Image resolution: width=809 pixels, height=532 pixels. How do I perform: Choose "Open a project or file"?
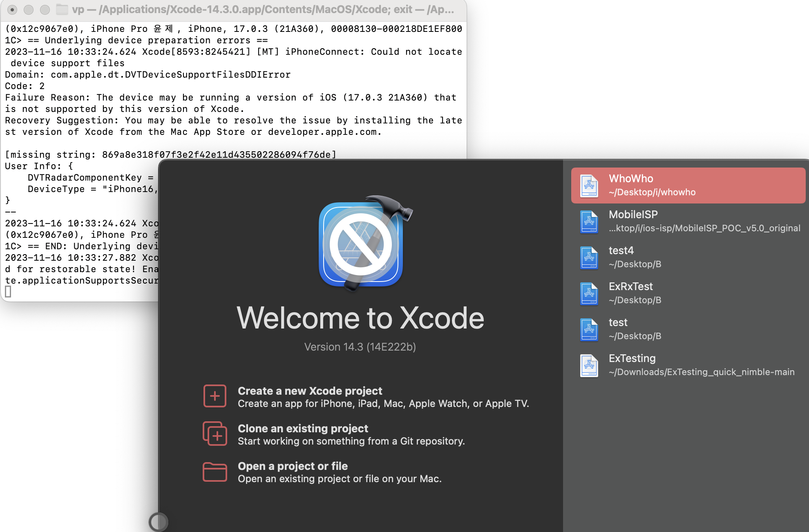point(293,466)
